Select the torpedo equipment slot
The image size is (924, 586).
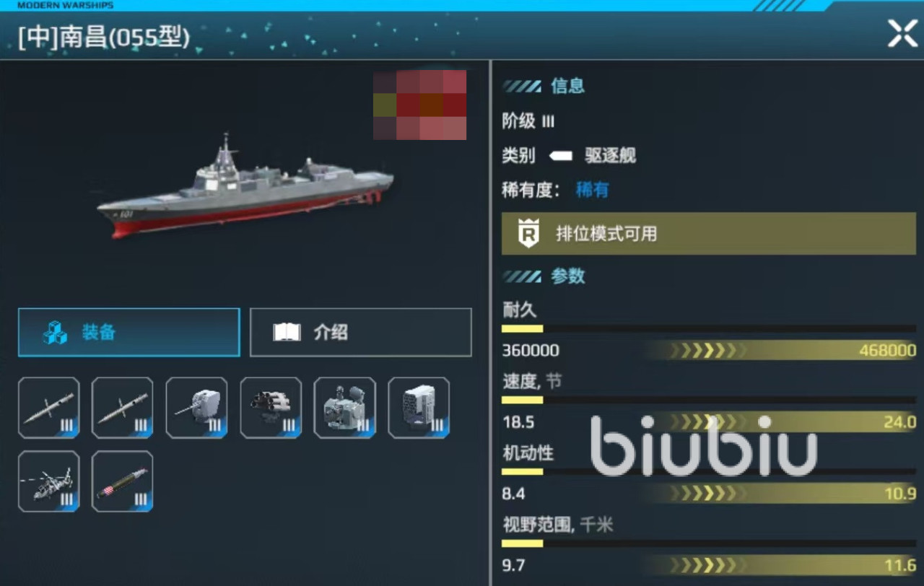[123, 481]
